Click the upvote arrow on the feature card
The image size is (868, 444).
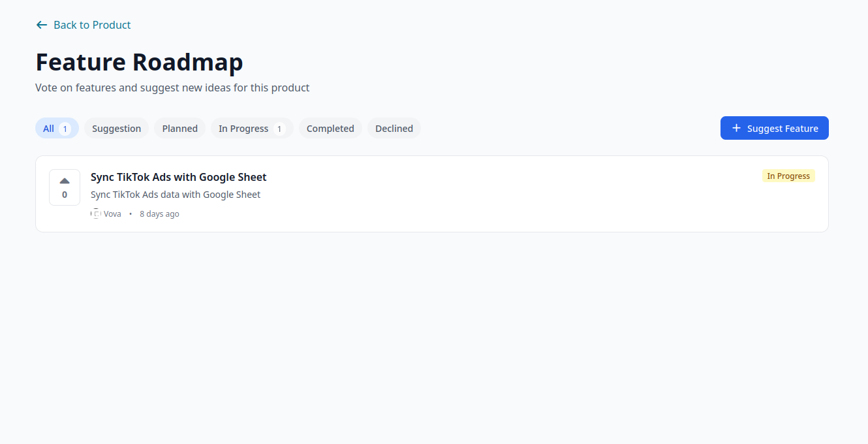pyautogui.click(x=64, y=181)
